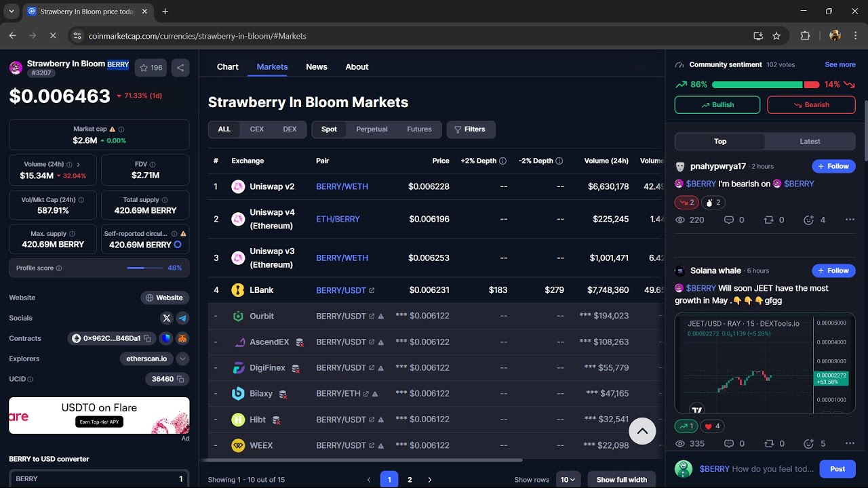Viewport: 868px width, 488px height.
Task: Click the Market cap info icon
Action: pyautogui.click(x=121, y=129)
